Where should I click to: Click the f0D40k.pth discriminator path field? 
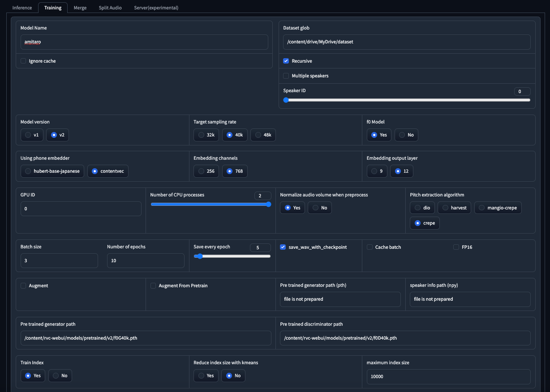[405, 338]
